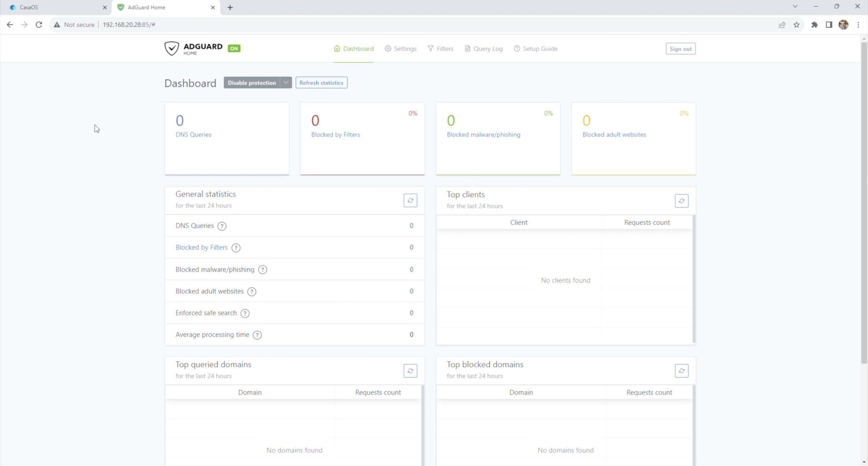This screenshot has height=466, width=868.
Task: Click the AdGuard Home shield logo
Action: (172, 49)
